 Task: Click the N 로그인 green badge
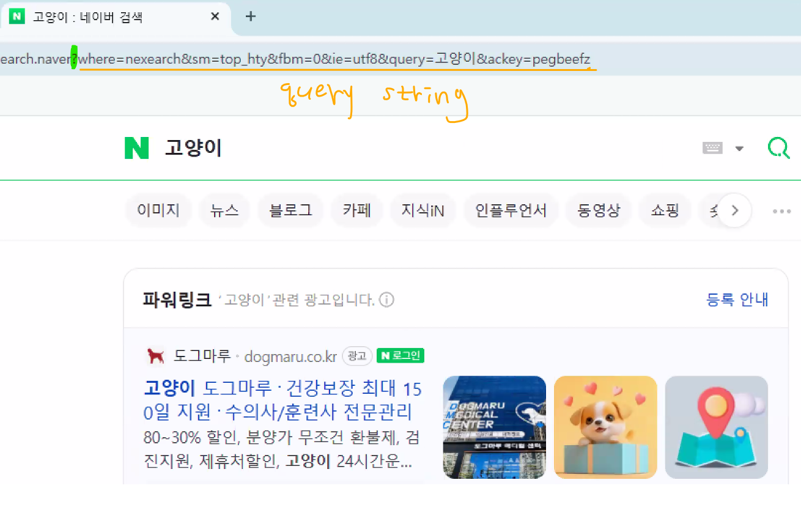pyautogui.click(x=401, y=356)
